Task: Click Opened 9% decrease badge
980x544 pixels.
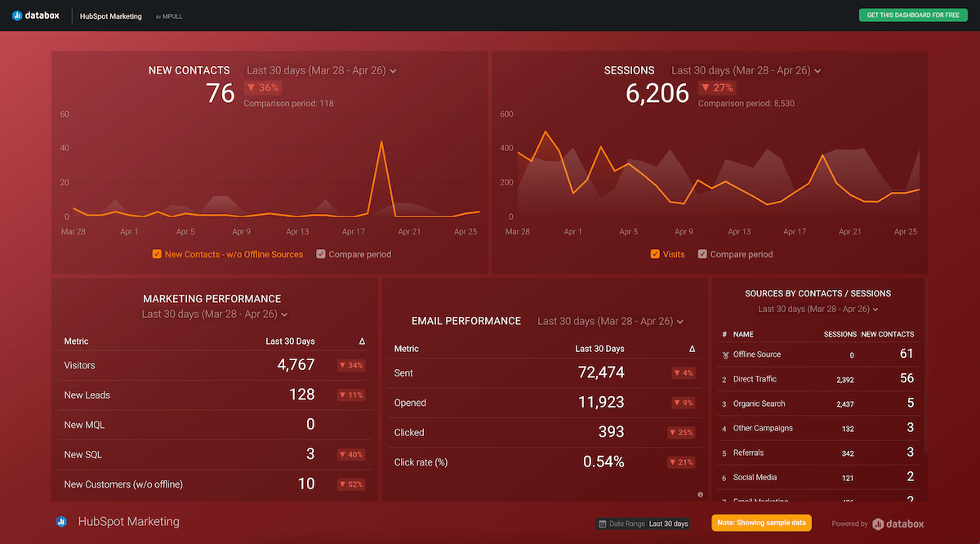Action: [x=684, y=403]
